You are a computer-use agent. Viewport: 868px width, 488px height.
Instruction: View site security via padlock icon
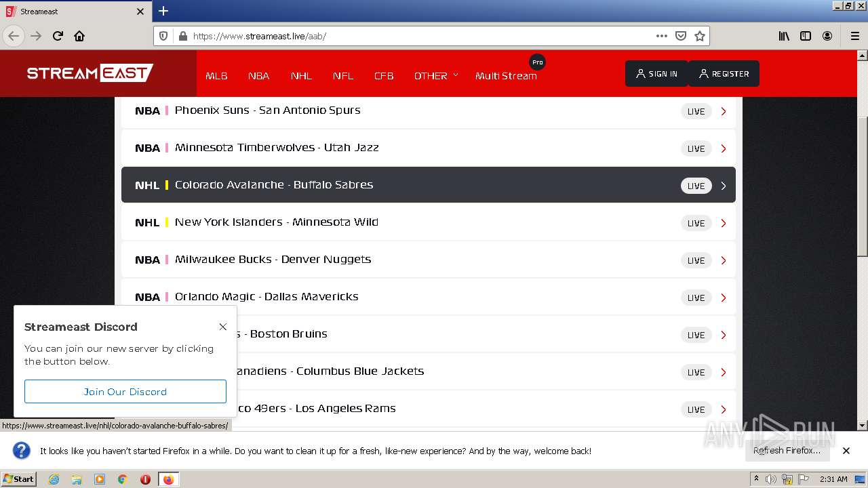pos(182,36)
